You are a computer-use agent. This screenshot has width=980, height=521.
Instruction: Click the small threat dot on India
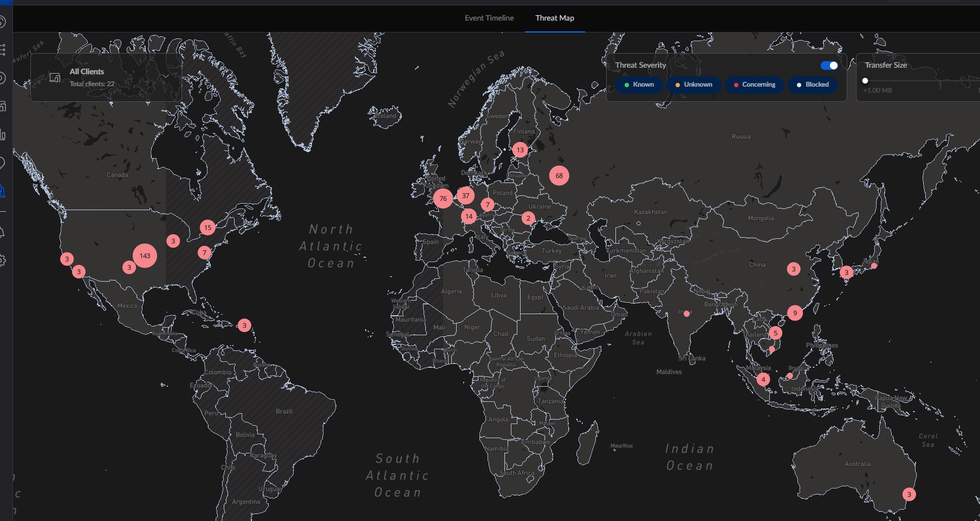[x=686, y=314]
